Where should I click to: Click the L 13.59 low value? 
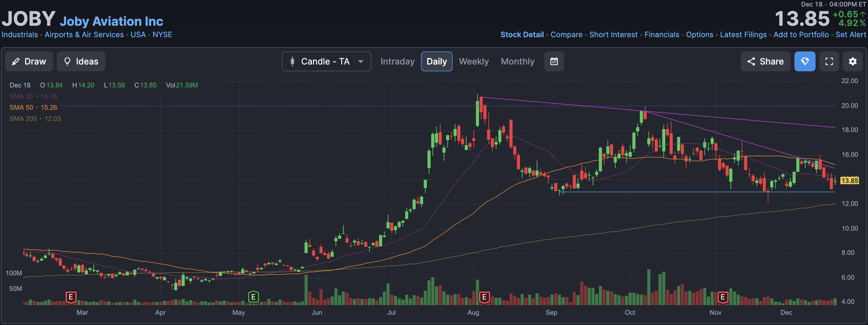[114, 85]
